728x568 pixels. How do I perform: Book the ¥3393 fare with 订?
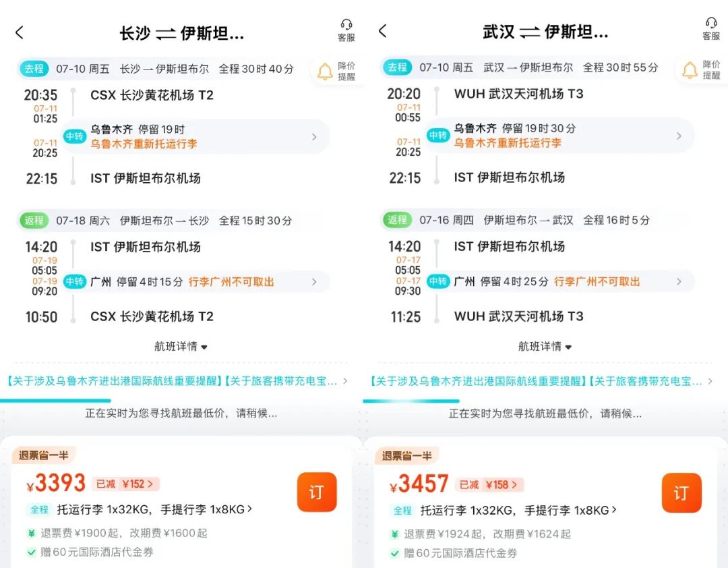(317, 492)
